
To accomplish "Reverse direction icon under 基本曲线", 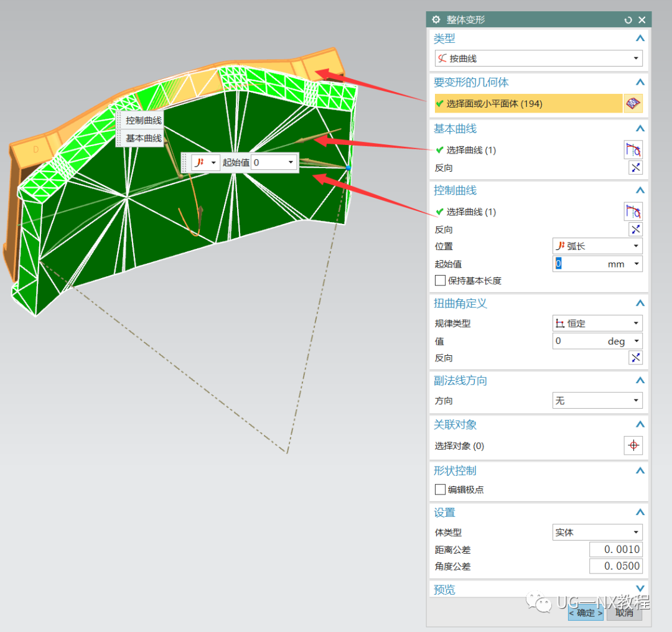I will click(x=635, y=167).
